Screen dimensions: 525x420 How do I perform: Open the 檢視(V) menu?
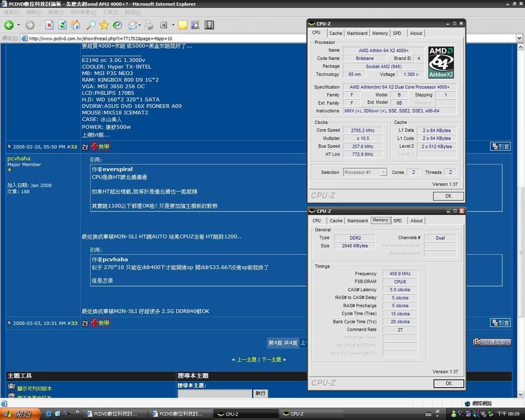click(x=55, y=12)
